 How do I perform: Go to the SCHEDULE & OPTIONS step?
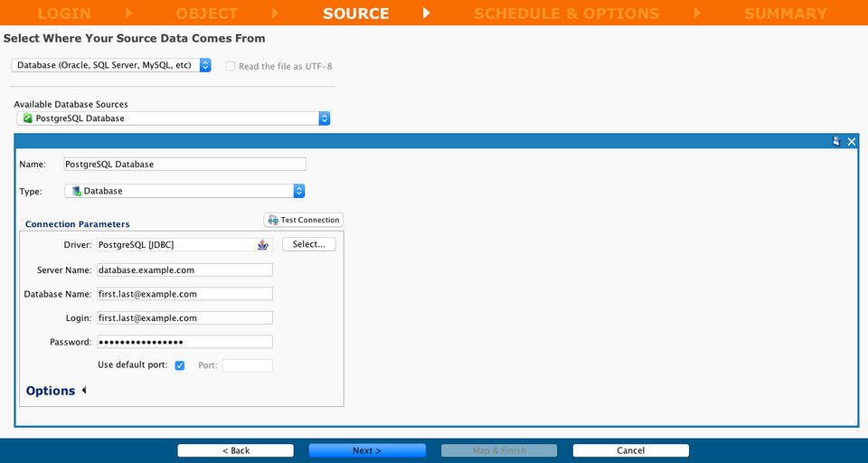(566, 14)
